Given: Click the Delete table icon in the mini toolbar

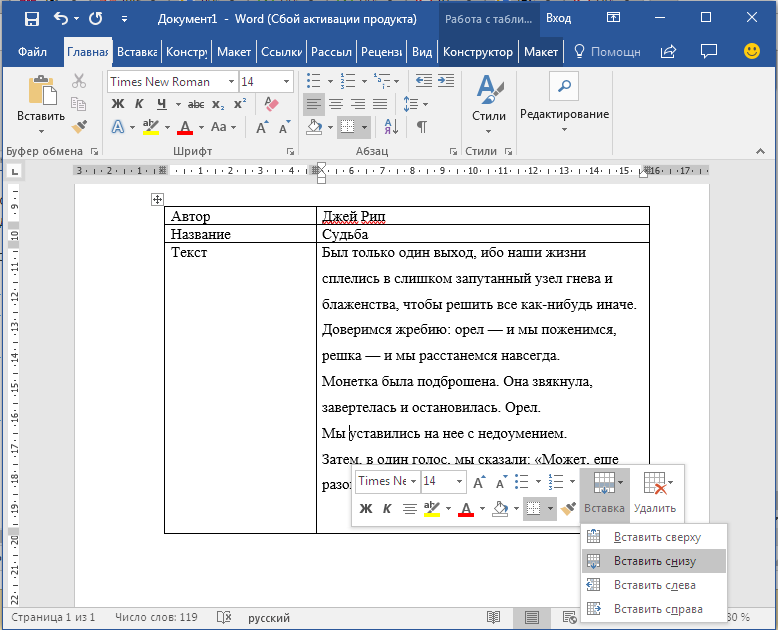Looking at the screenshot, I should [x=655, y=493].
